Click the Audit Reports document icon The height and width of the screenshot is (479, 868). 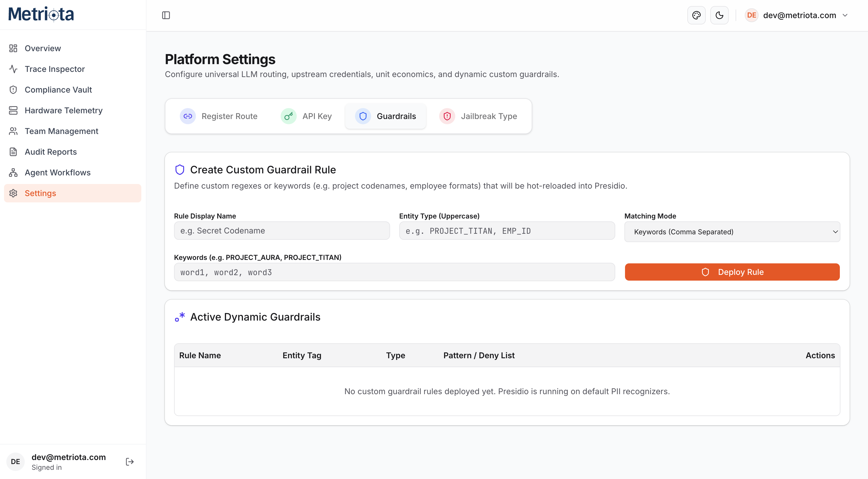coord(13,152)
